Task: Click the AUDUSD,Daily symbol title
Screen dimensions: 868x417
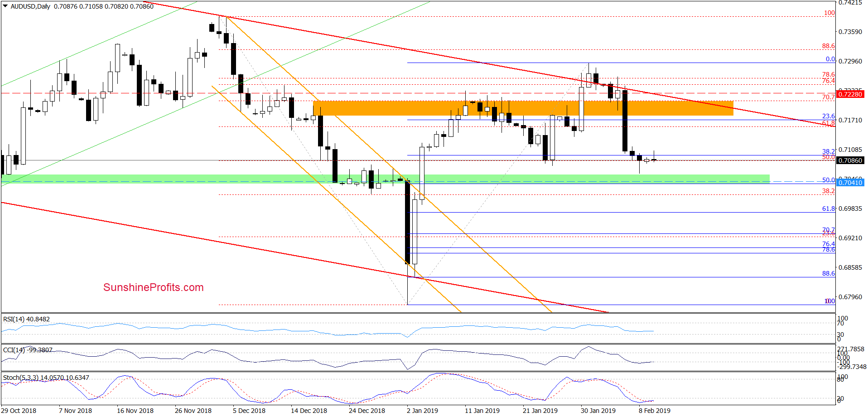Action: [30, 6]
